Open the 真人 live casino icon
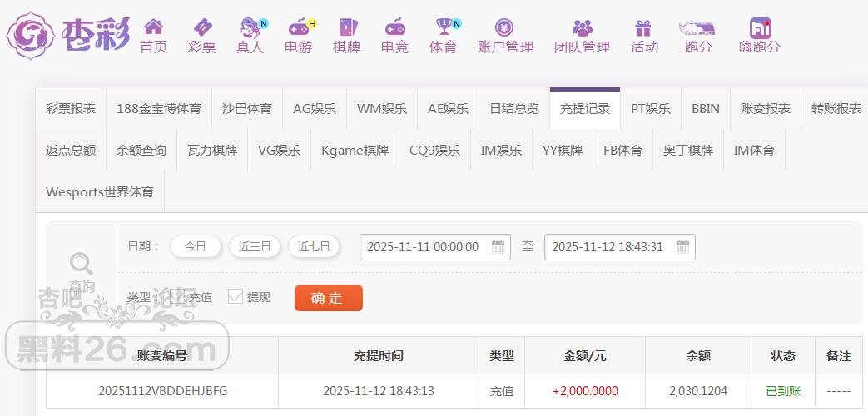 pos(250,27)
